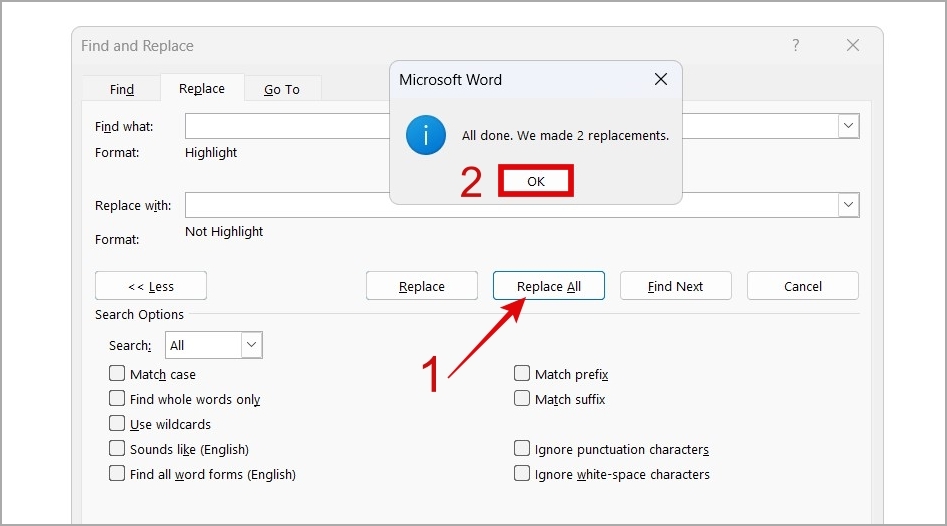Enable the Match case checkbox
Screen dimensions: 947x526
pos(117,373)
